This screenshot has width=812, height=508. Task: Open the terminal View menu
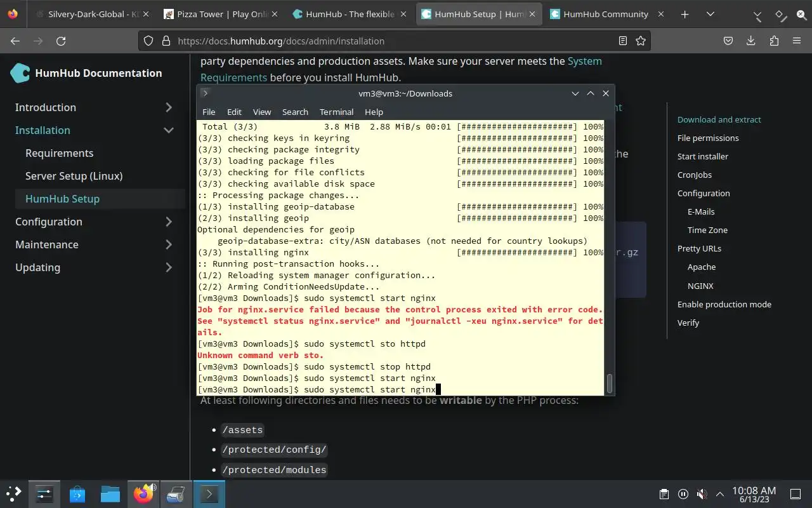(262, 112)
